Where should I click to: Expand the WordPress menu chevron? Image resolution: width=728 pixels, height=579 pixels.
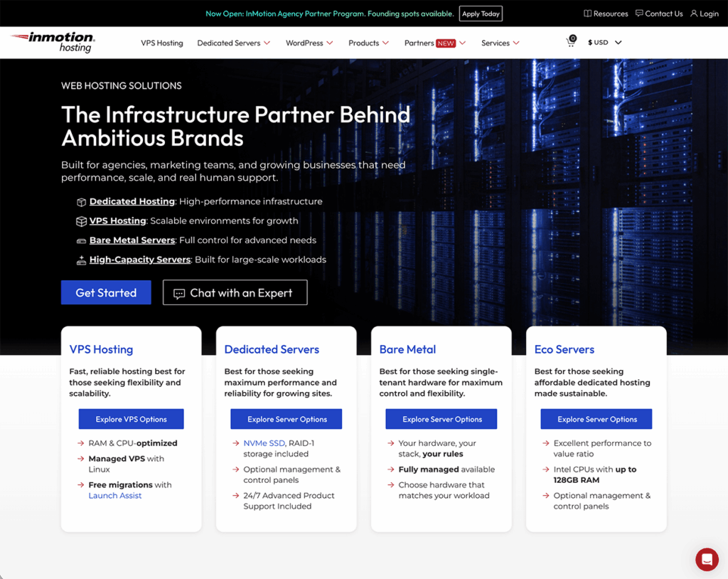tap(330, 43)
